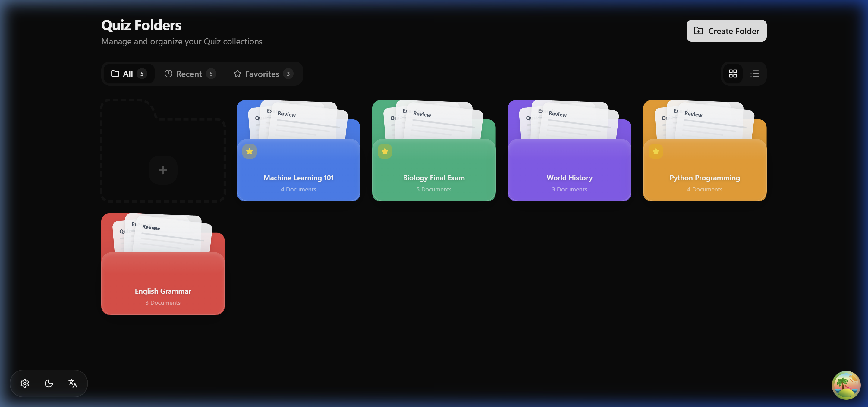The image size is (868, 407).
Task: Toggle dark mode with the moon icon
Action: tap(49, 383)
